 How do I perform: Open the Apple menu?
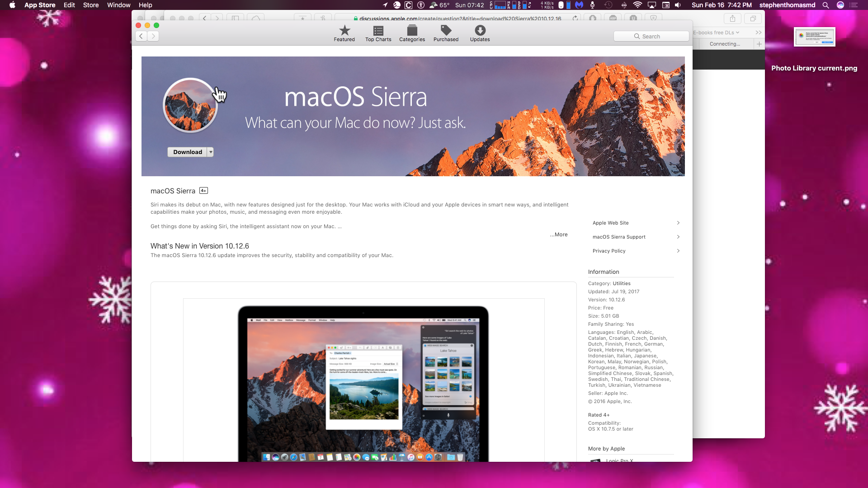pos(12,5)
